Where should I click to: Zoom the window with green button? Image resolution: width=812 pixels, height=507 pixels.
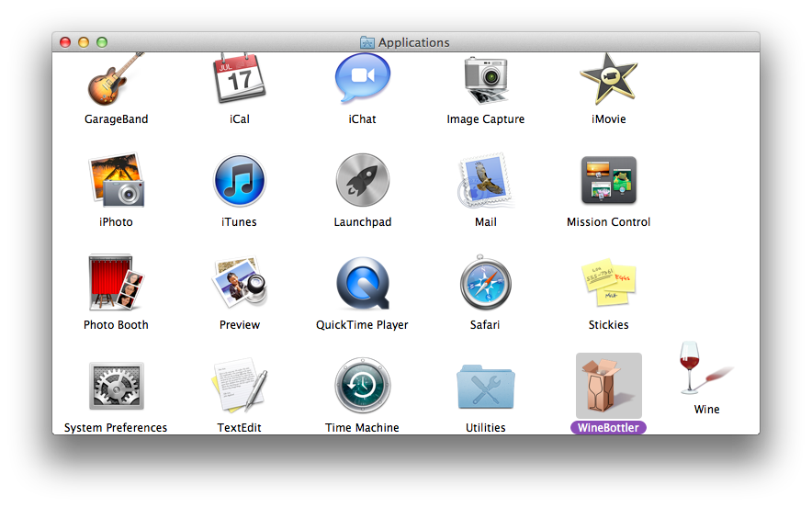point(102,42)
